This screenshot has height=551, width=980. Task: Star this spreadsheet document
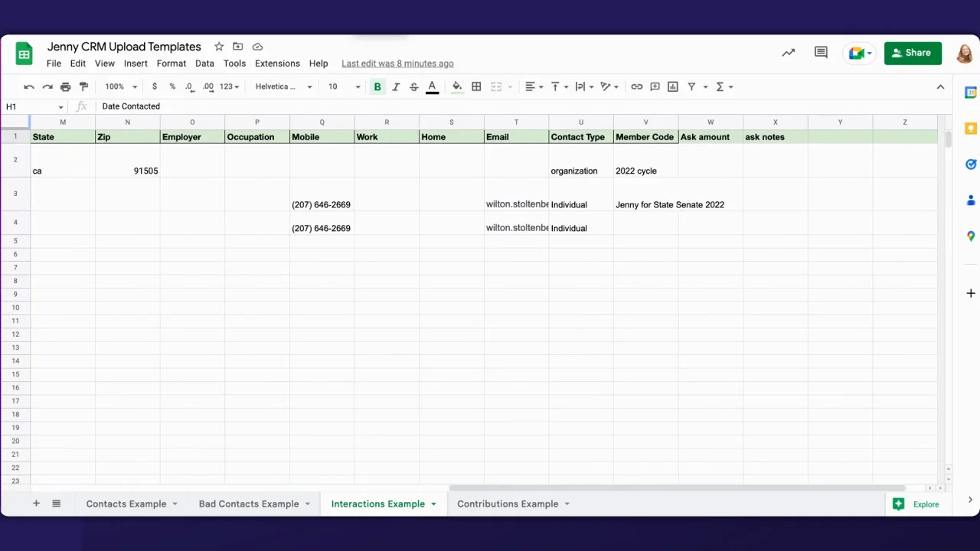click(x=219, y=47)
